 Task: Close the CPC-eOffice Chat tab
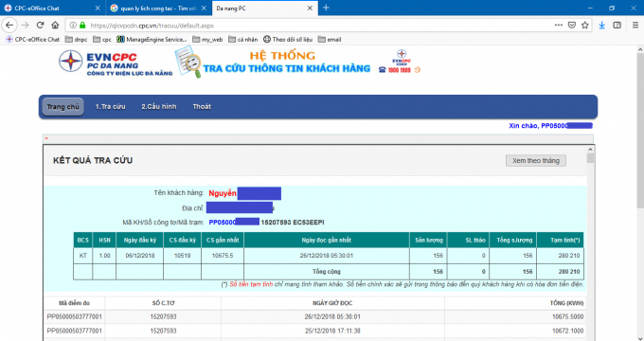pyautogui.click(x=98, y=8)
